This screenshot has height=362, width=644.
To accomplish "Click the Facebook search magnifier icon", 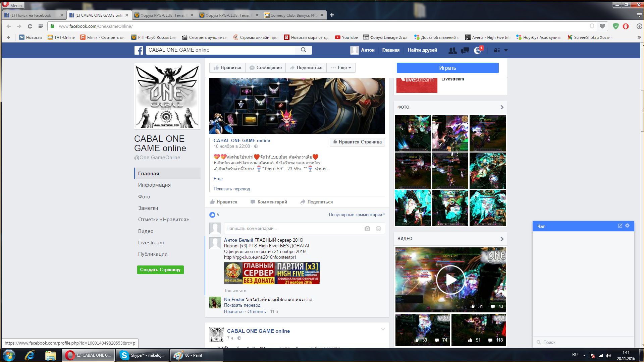I will pyautogui.click(x=303, y=50).
